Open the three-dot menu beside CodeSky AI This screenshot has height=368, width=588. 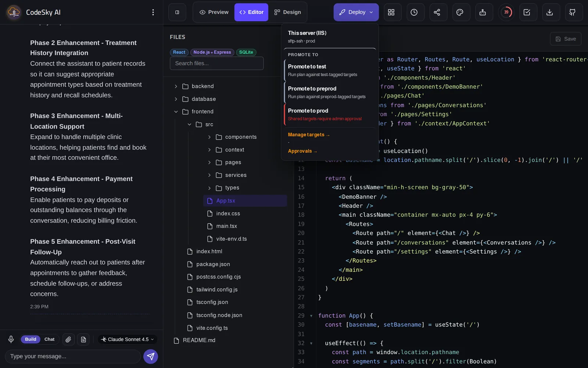pyautogui.click(x=153, y=12)
